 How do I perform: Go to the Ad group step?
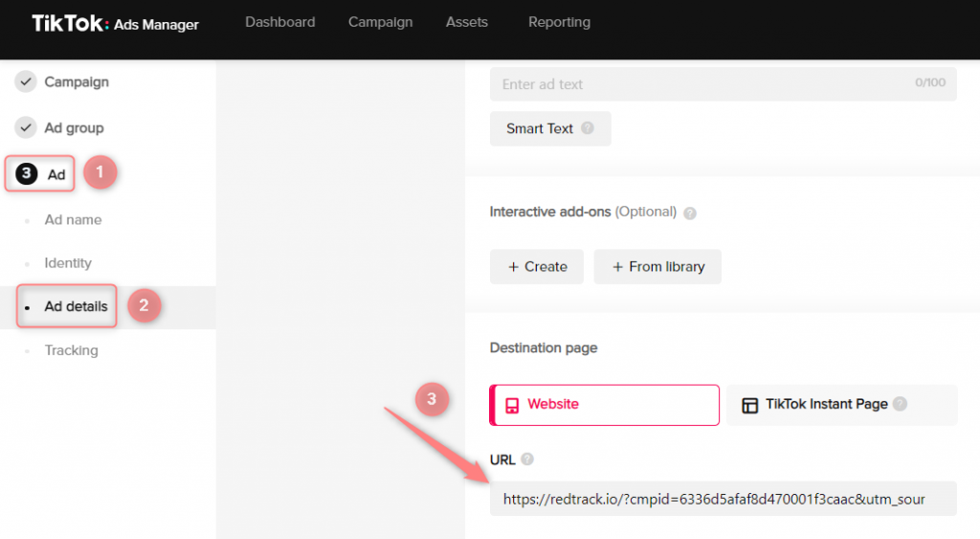pos(74,128)
